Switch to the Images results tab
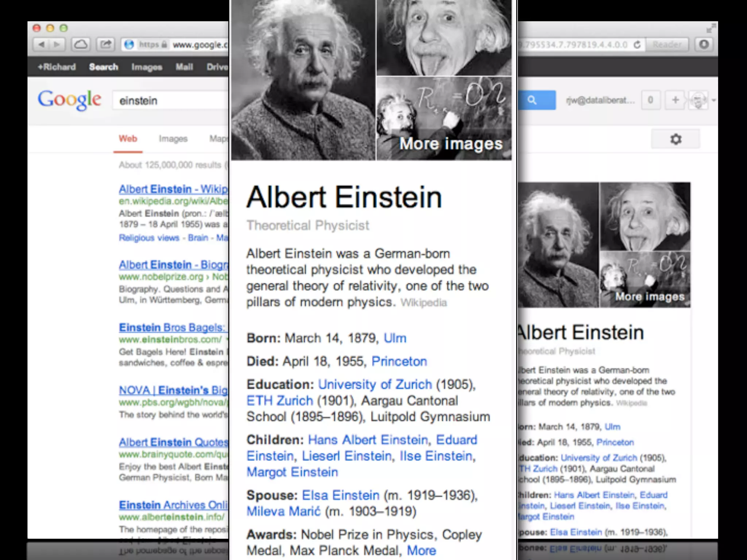747x560 pixels. (x=173, y=139)
